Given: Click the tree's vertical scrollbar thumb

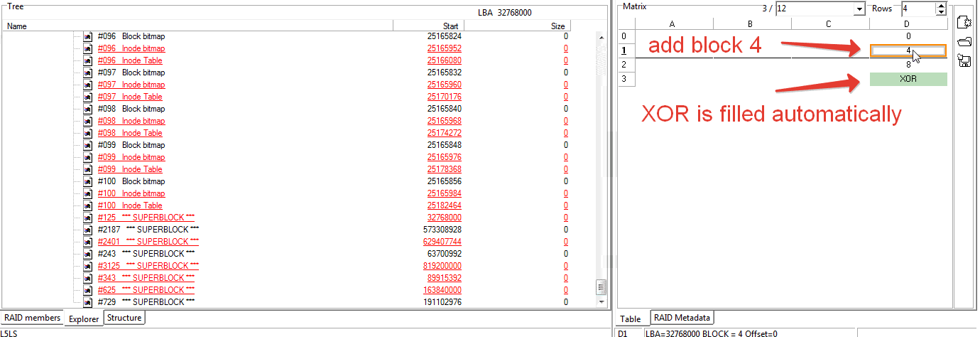Looking at the screenshot, I should coord(601,287).
